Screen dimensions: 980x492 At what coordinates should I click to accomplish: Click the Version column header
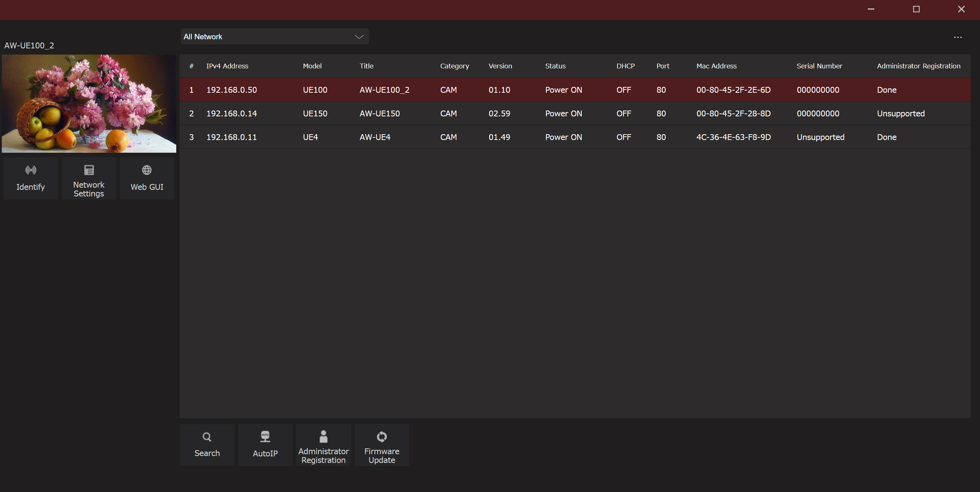pos(500,66)
